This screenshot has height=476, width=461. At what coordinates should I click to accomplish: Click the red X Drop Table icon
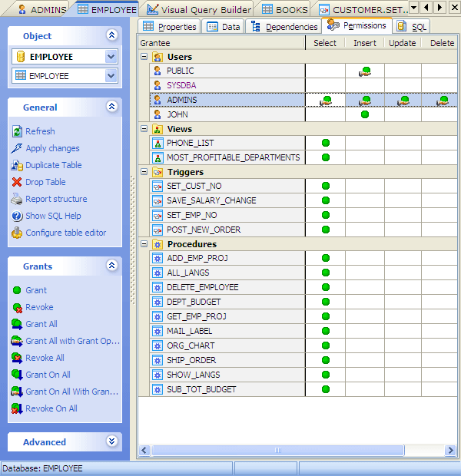(17, 182)
